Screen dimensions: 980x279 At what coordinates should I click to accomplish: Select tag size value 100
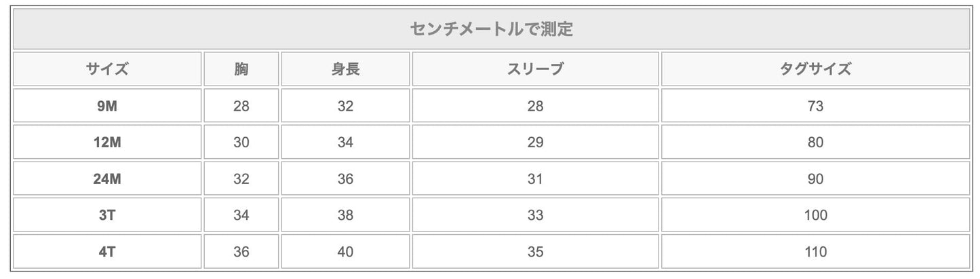point(815,216)
